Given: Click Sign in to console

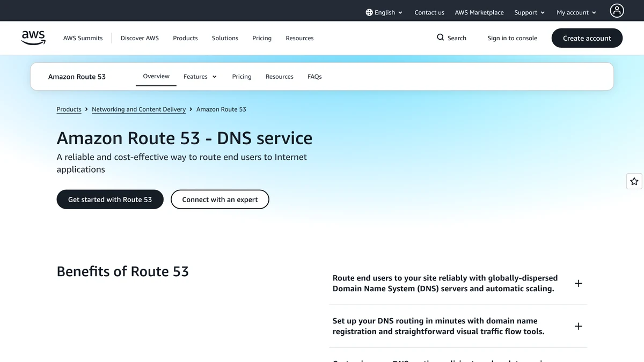Looking at the screenshot, I should [512, 38].
